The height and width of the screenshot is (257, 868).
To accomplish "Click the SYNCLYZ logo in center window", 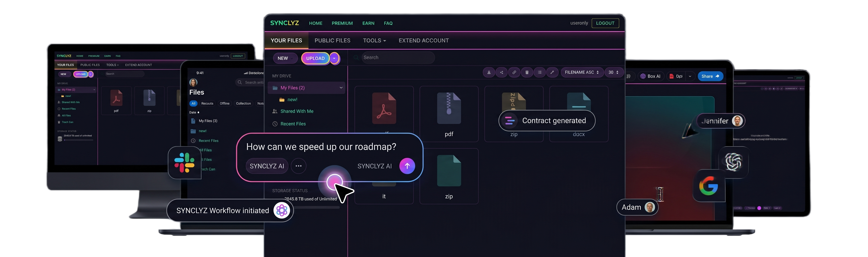I will click(284, 23).
